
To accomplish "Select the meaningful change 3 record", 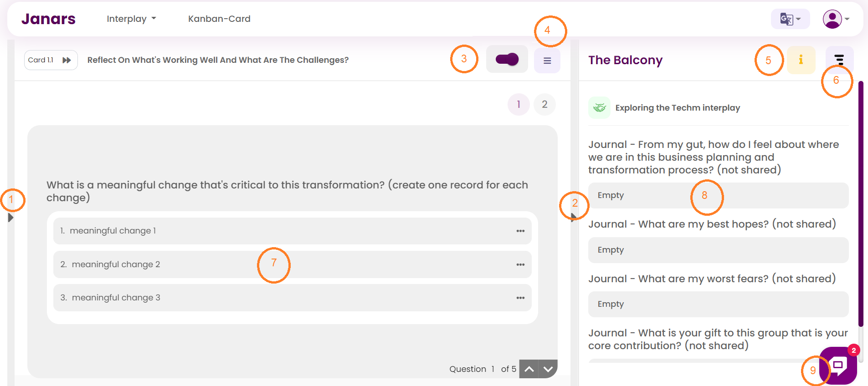I will coord(293,298).
